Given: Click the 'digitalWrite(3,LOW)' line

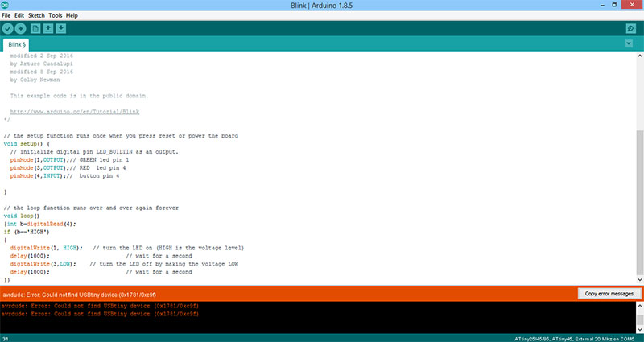Looking at the screenshot, I should click(124, 264).
